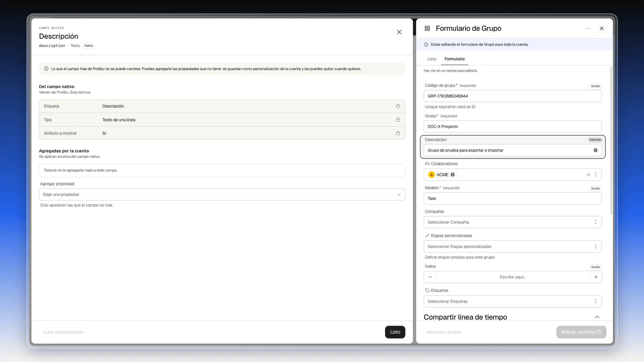644x362 pixels.
Task: Open the Seleccionar Compañía dropdown
Action: point(513,222)
